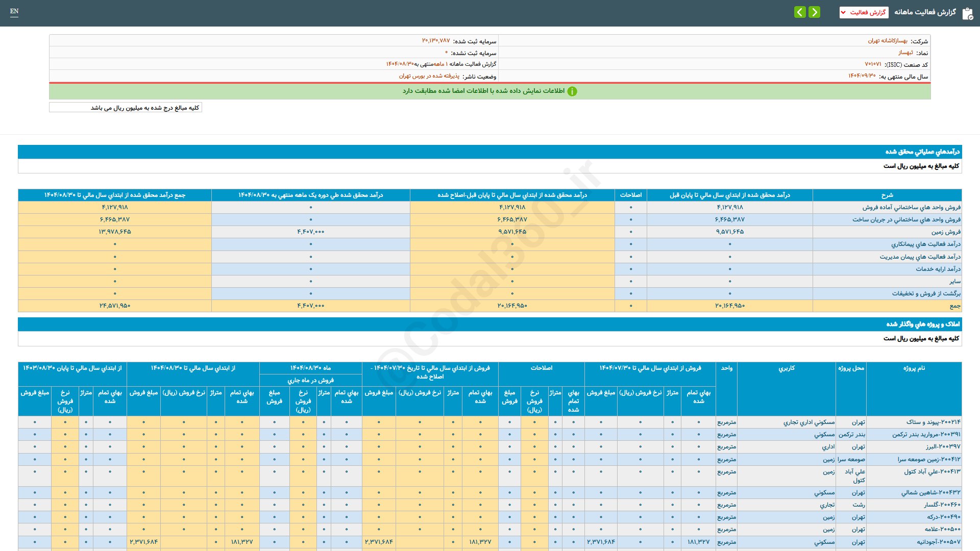Click the پذیرفته شده در بورس تهران status
The image size is (980, 551).
[429, 76]
